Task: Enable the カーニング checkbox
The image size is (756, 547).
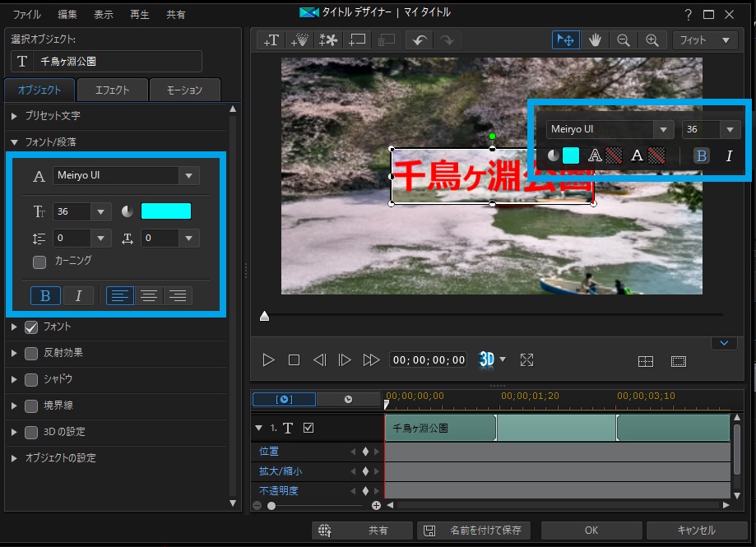Action: [x=39, y=262]
